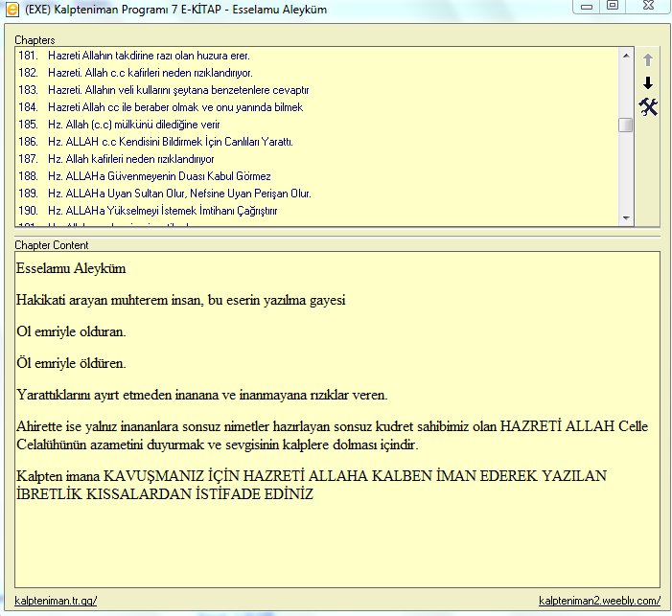Select chapter 182 Allah c.c kafirleri neden rızıklandırıyor

click(317, 73)
